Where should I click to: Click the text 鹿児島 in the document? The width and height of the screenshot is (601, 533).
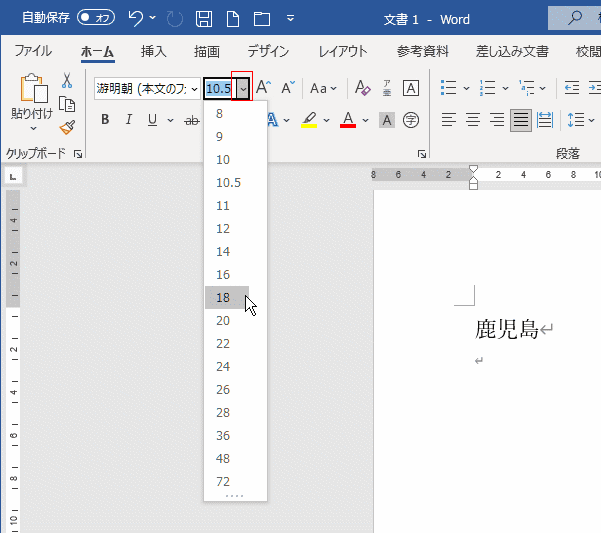507,329
